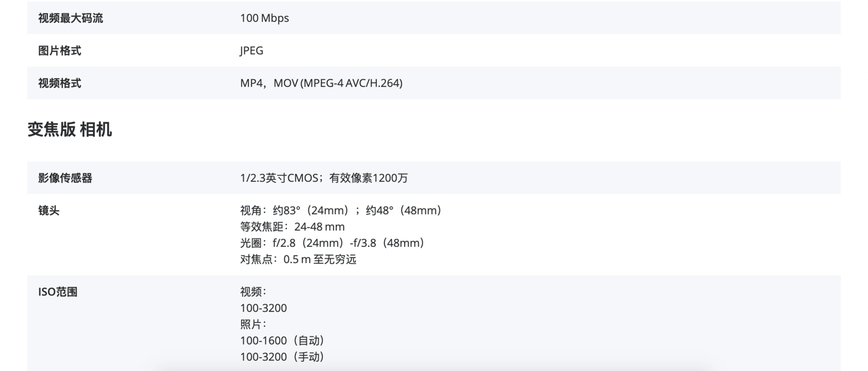Select the 100 Mbps bitrate value
The image size is (868, 371).
[x=264, y=18]
